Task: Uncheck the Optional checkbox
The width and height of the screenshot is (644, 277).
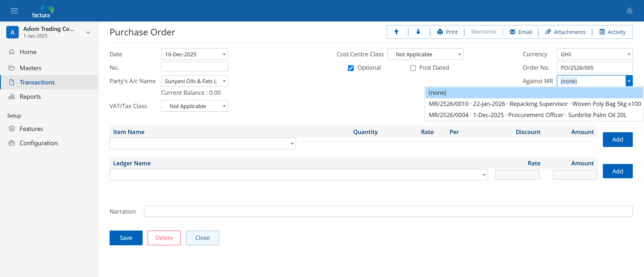Action: [x=351, y=68]
